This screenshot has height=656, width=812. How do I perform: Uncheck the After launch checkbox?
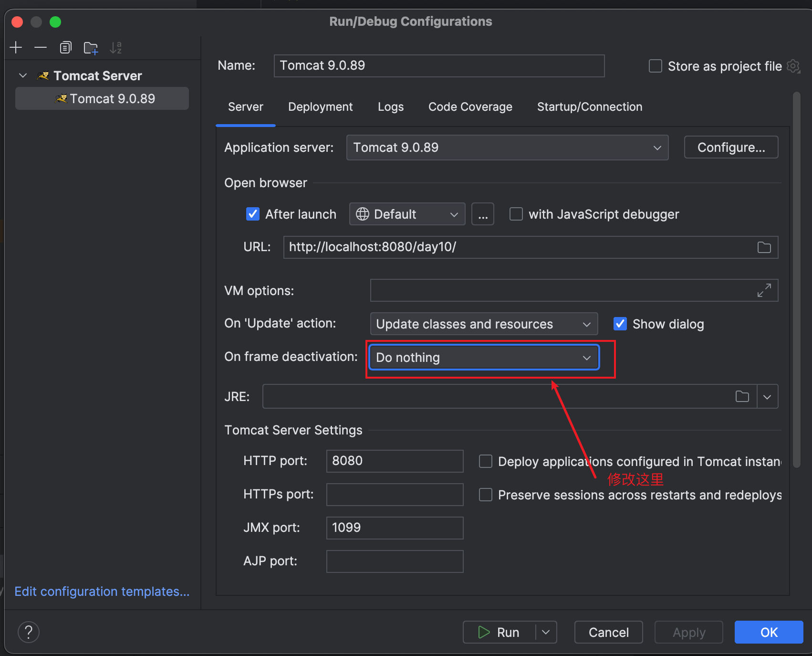[253, 214]
